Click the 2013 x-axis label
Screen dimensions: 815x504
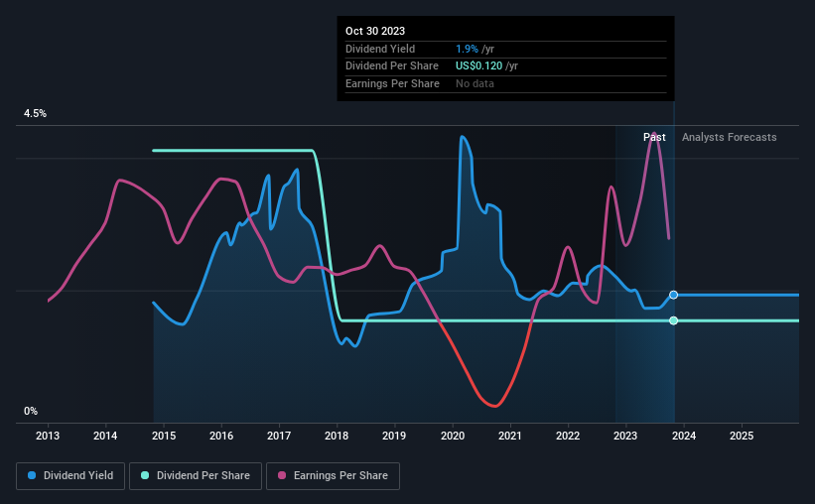tap(48, 436)
